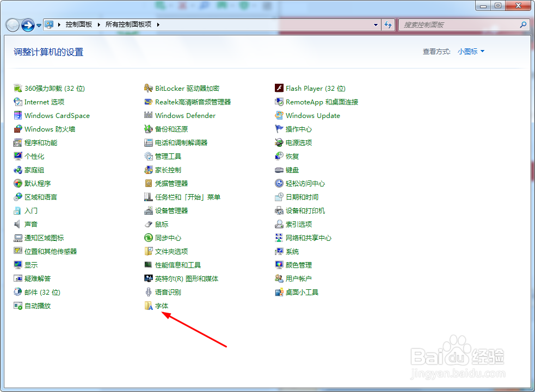Screen dimensions: 535x392
Task: Open the Realtek高清晰音频管理器 icon
Action: (149, 102)
